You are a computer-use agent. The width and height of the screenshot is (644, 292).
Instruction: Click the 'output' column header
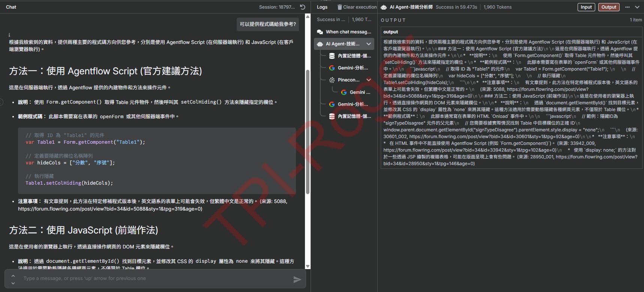point(390,32)
